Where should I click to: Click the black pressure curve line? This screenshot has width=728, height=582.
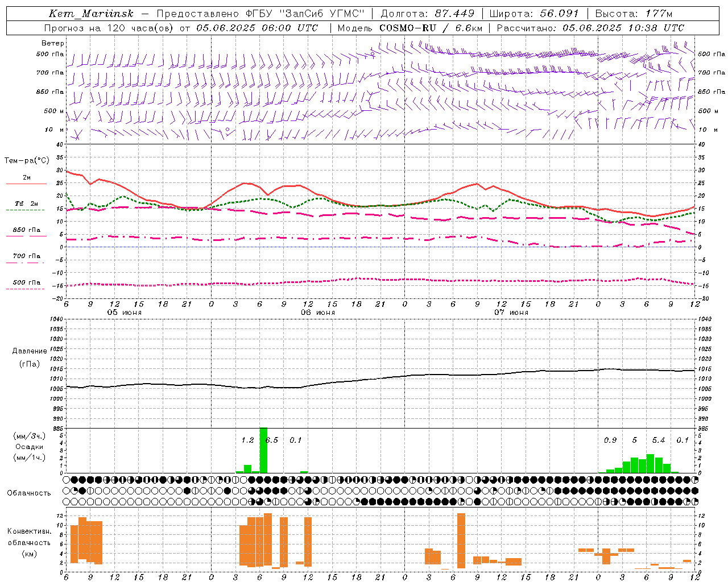pos(380,379)
